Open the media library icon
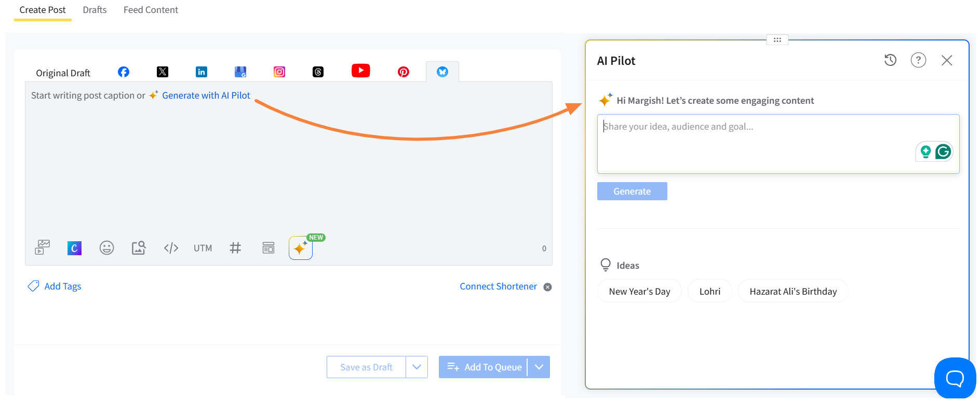 [42, 247]
